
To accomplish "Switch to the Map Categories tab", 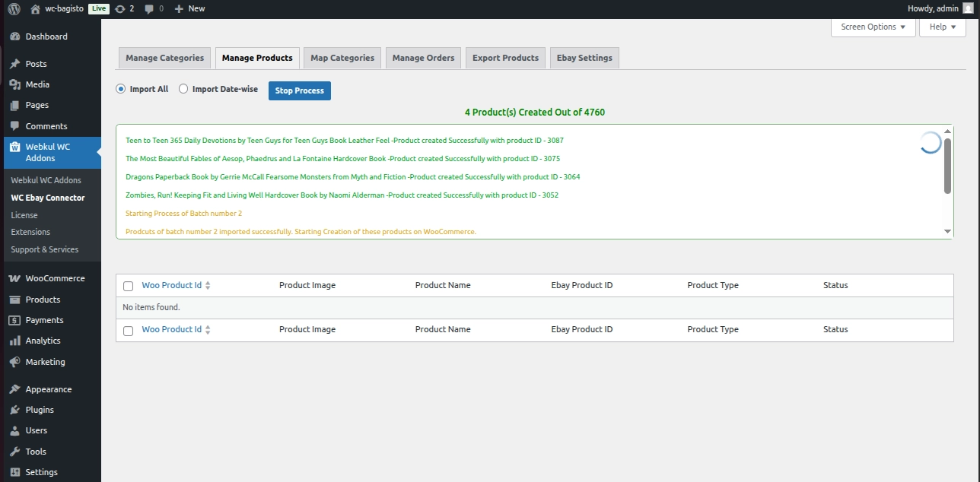I will tap(342, 58).
